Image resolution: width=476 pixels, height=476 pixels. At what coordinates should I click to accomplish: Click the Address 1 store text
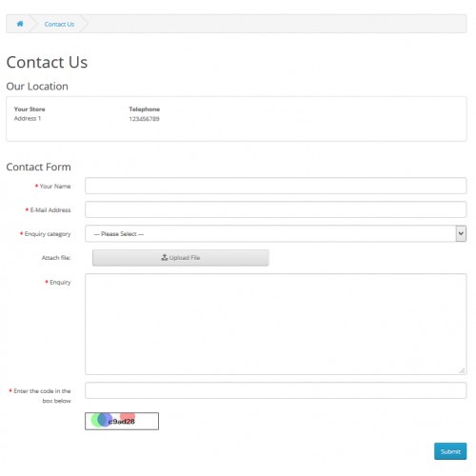(x=28, y=118)
